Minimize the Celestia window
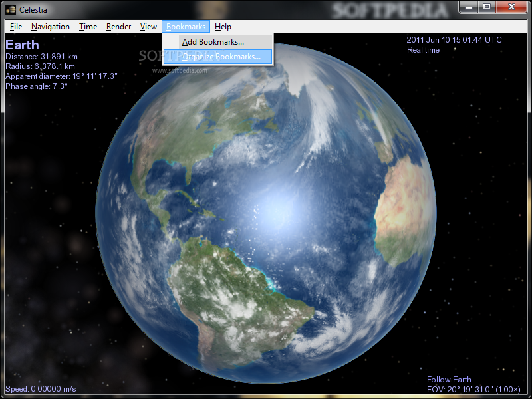 (469, 7)
